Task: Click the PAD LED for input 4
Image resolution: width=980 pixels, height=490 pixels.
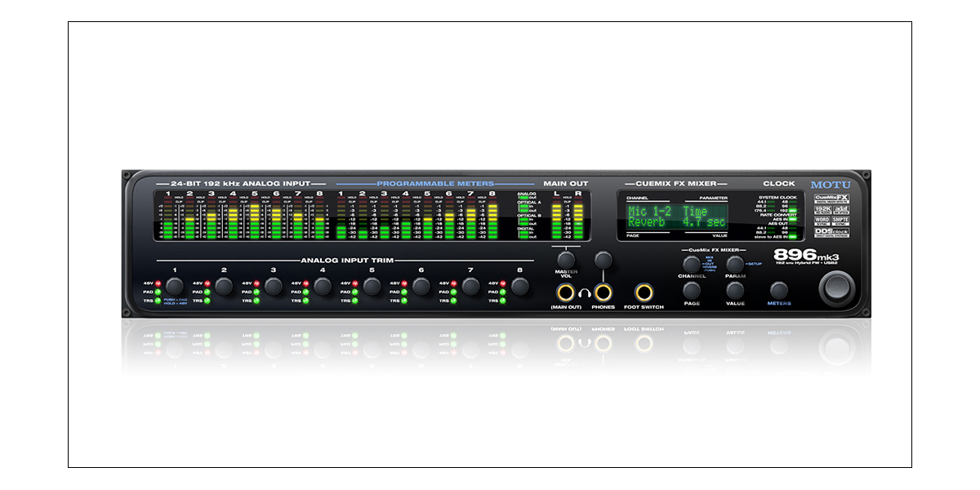Action: coord(307,292)
